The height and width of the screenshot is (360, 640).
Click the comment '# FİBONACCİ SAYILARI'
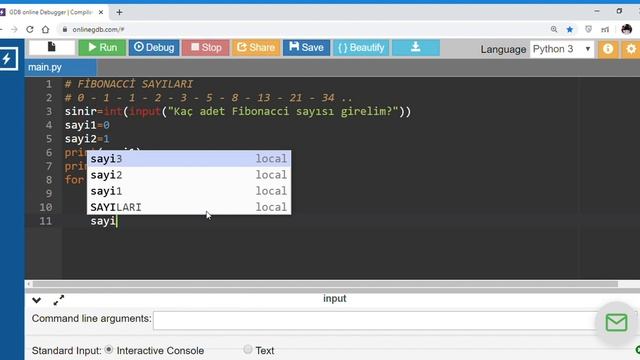(129, 84)
